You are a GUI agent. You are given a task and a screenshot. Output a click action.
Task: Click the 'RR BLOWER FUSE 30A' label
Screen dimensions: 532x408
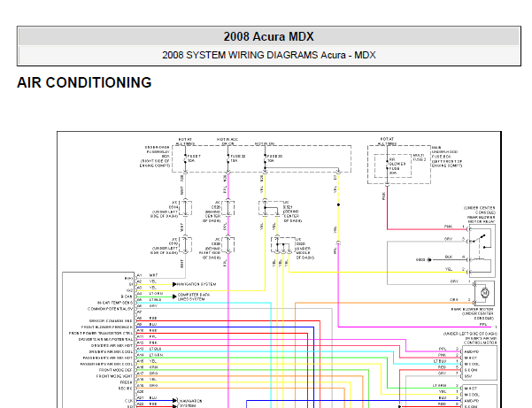(397, 166)
